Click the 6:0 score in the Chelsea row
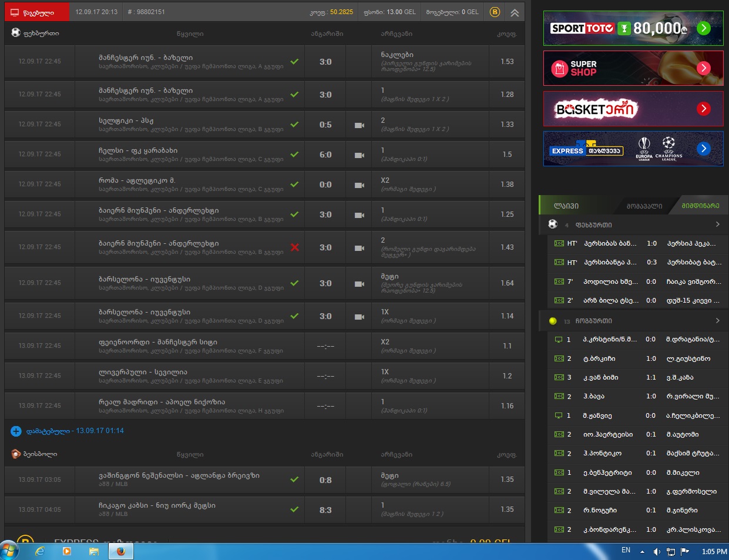The image size is (729, 560). [x=325, y=155]
